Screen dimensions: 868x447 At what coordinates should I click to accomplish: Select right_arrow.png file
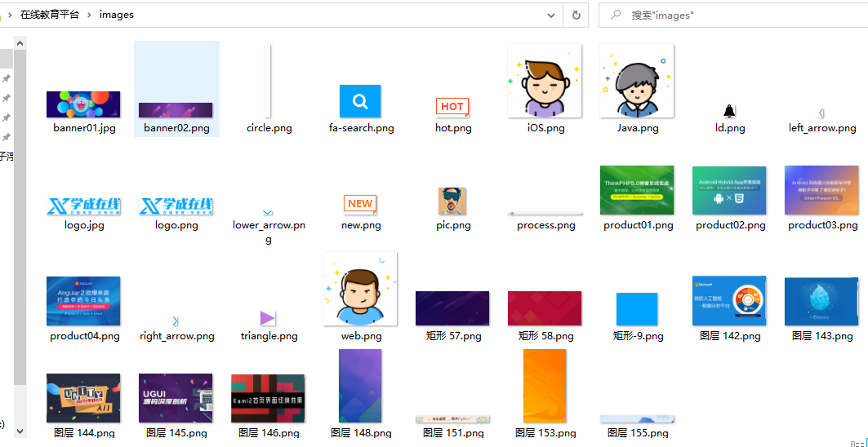(176, 321)
